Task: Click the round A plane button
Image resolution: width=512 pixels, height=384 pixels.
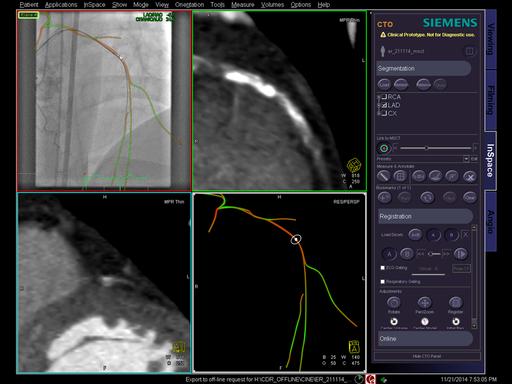Action: pos(389,254)
